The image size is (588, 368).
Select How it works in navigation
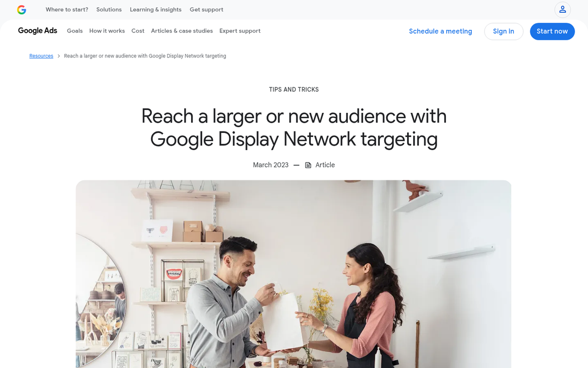[107, 31]
